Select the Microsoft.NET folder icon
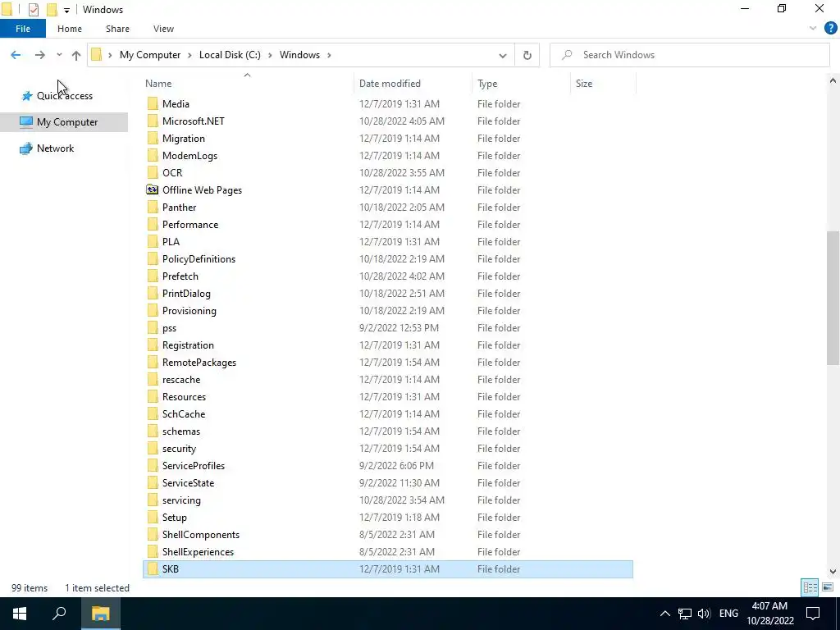 click(x=153, y=121)
